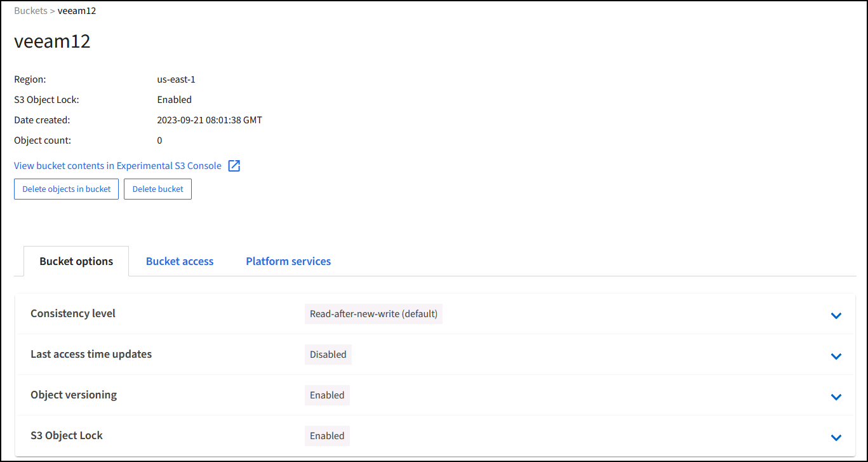Expand the Object versioning chevron
Image resolution: width=868 pixels, height=462 pixels.
pos(836,397)
